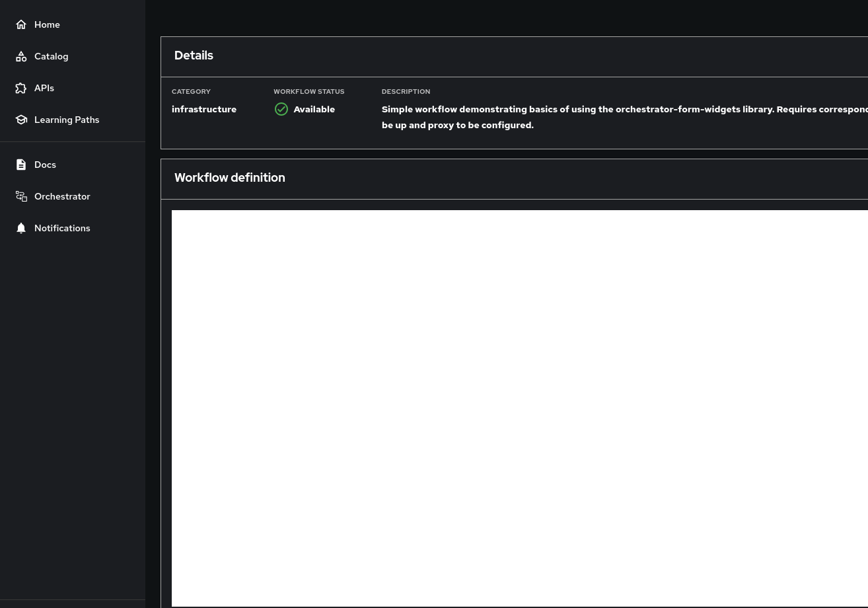868x608 pixels.
Task: Open Docs from the sidebar
Action: click(73, 165)
